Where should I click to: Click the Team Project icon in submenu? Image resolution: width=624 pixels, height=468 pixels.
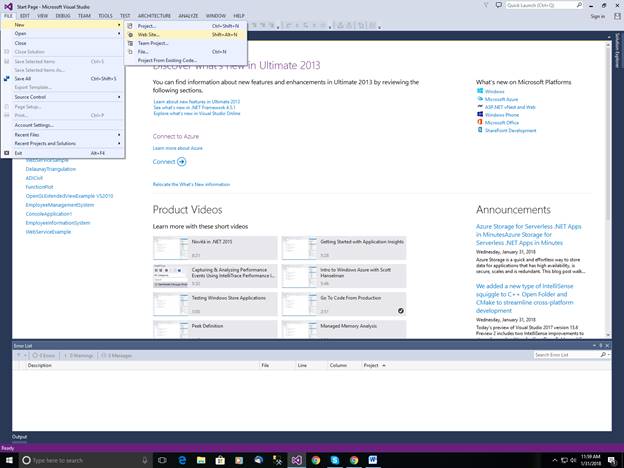[130, 43]
